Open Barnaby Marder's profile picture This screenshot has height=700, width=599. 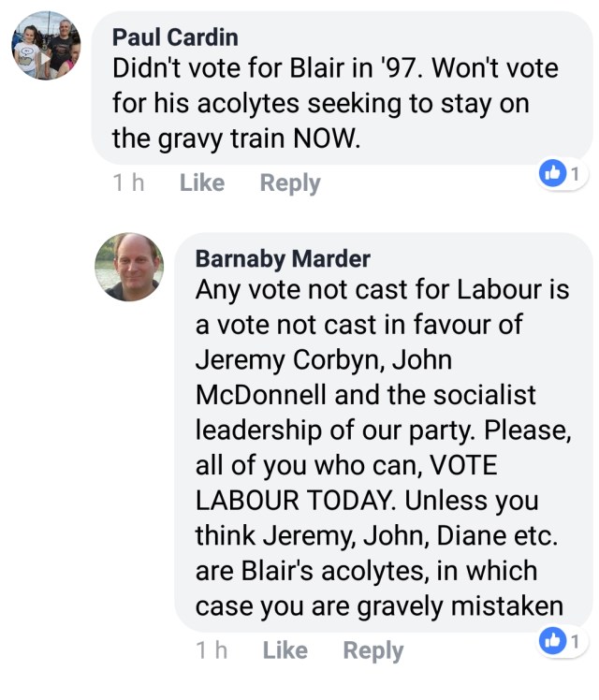click(129, 267)
